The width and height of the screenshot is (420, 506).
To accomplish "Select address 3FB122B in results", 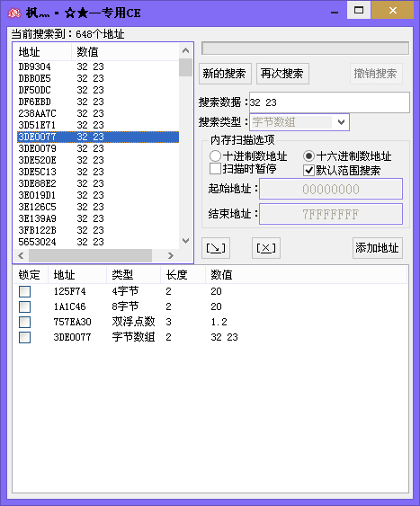I will pyautogui.click(x=37, y=230).
